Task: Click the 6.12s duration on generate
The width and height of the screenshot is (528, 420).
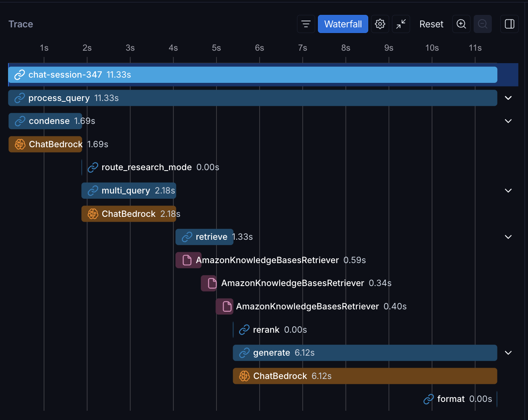Action: pos(305,353)
